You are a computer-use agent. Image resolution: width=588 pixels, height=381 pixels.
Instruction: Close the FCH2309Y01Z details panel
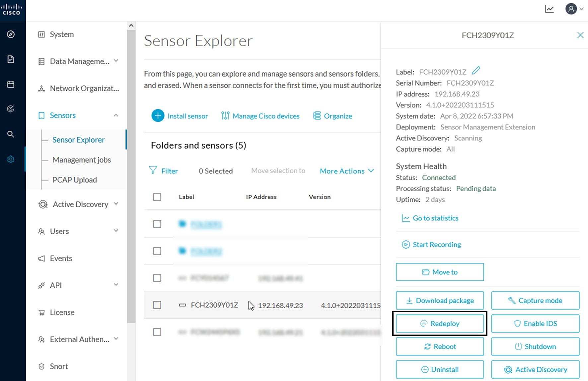580,35
